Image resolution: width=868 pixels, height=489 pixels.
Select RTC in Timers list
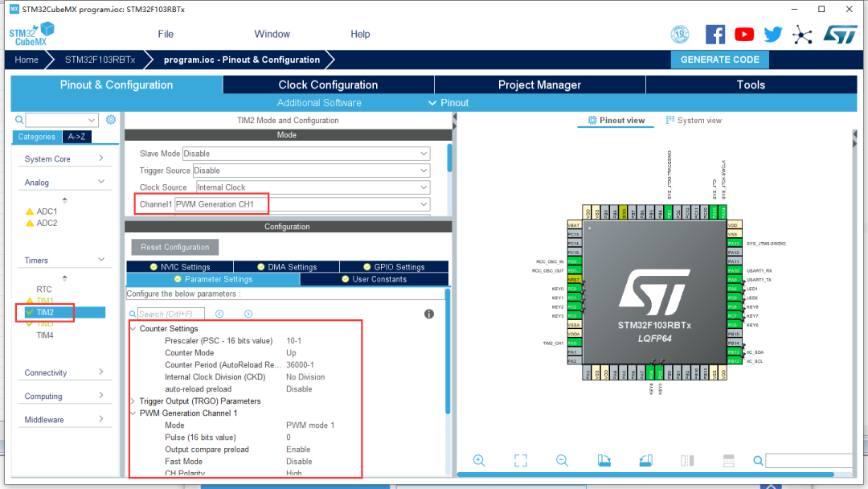44,289
